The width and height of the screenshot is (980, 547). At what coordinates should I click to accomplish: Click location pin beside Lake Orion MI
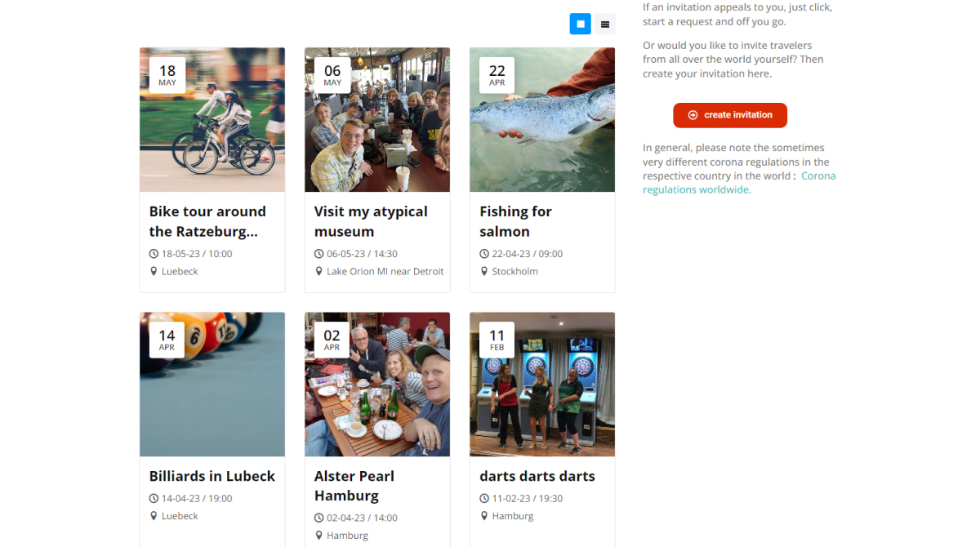point(319,271)
